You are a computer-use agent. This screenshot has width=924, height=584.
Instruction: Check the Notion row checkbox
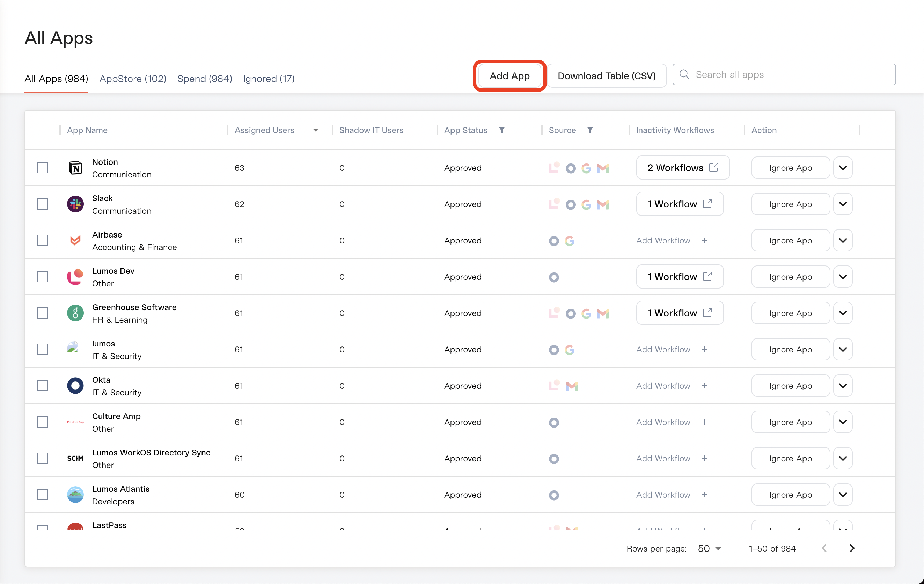pos(43,168)
